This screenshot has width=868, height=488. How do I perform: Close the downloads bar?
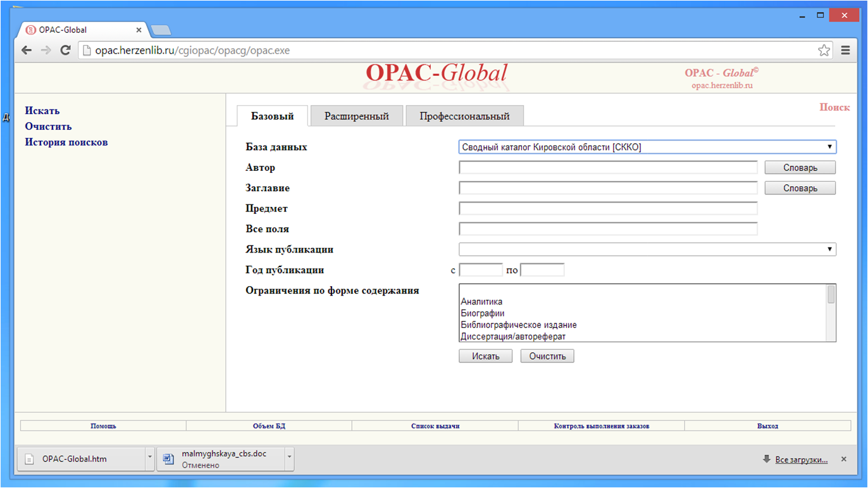[843, 459]
